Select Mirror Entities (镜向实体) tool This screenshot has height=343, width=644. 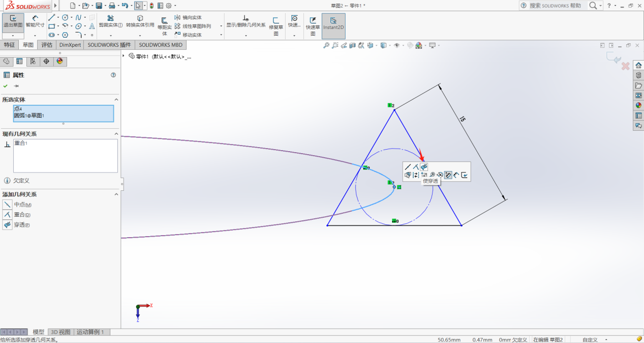188,18
